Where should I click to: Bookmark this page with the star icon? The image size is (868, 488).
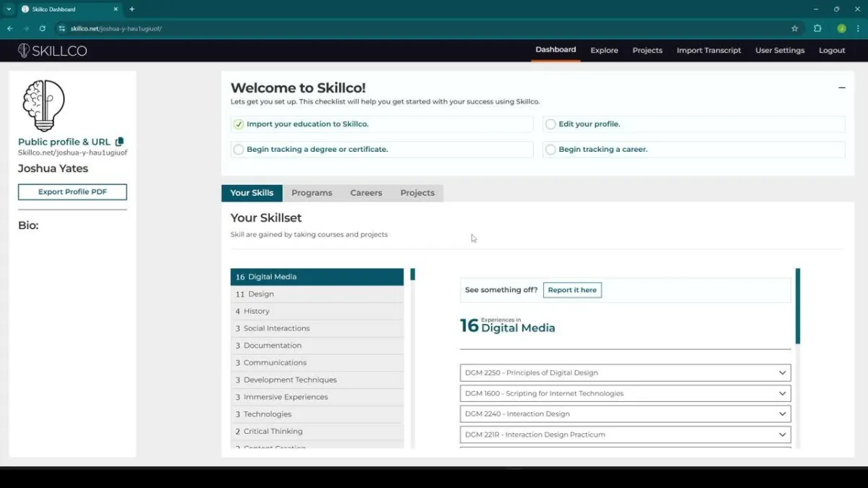(x=795, y=29)
